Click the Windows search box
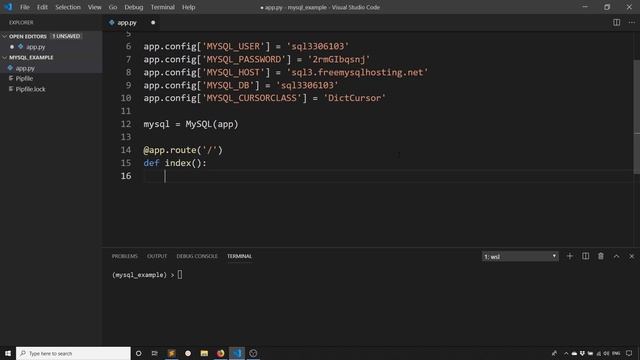 point(73,353)
